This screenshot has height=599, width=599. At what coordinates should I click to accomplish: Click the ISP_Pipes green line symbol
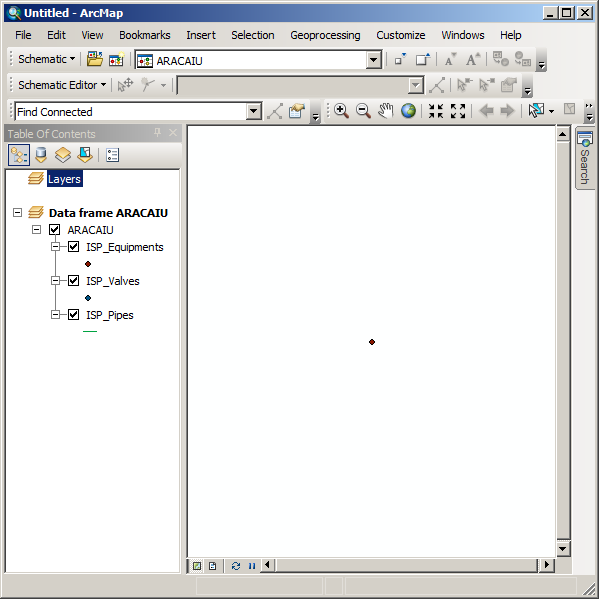click(x=90, y=332)
